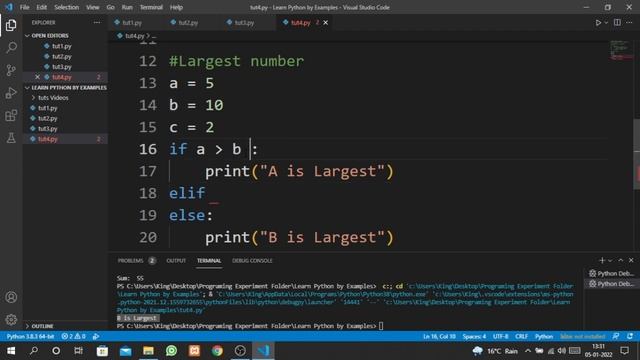Open the feedback icon in status bar
This screenshot has height=360, width=640.
[x=616, y=336]
